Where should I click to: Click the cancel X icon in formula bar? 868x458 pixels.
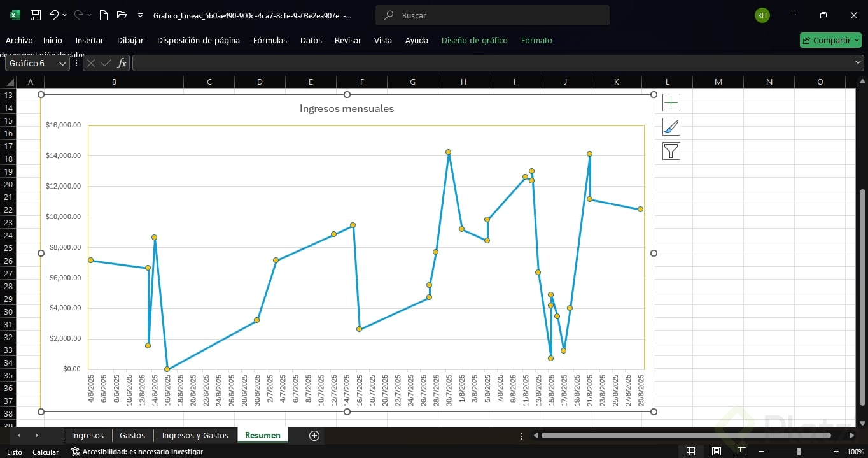(x=91, y=63)
